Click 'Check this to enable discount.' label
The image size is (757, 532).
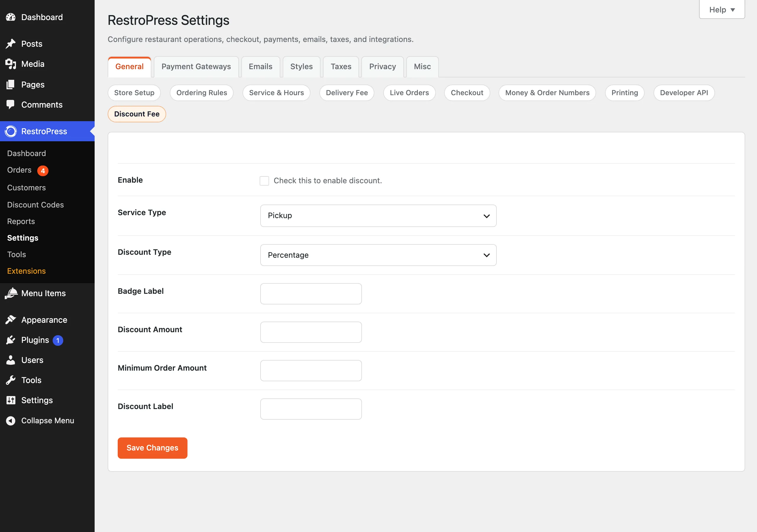point(328,181)
